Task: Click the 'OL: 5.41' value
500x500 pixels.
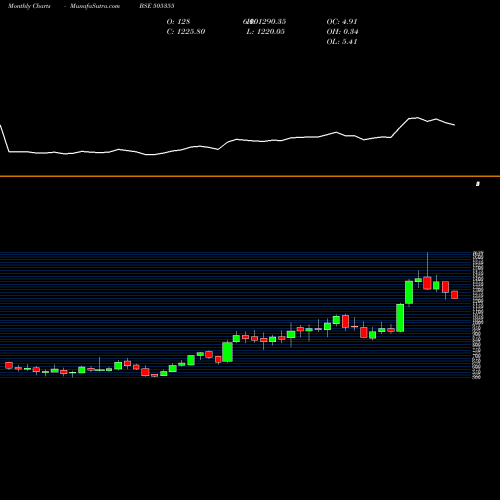Action: (342, 42)
